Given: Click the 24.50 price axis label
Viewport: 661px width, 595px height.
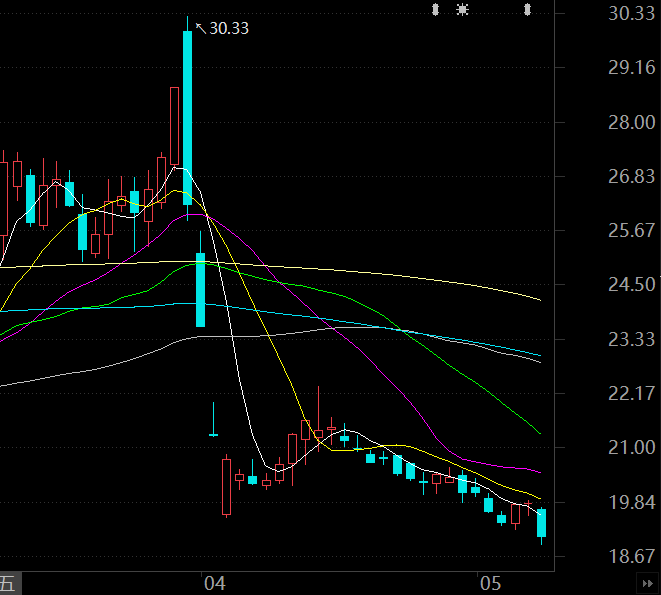Looking at the screenshot, I should point(631,285).
